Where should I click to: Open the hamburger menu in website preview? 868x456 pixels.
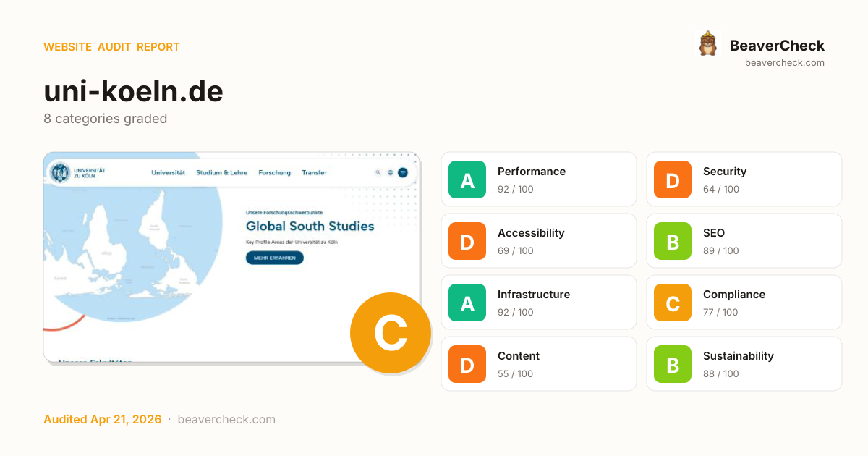coord(403,173)
